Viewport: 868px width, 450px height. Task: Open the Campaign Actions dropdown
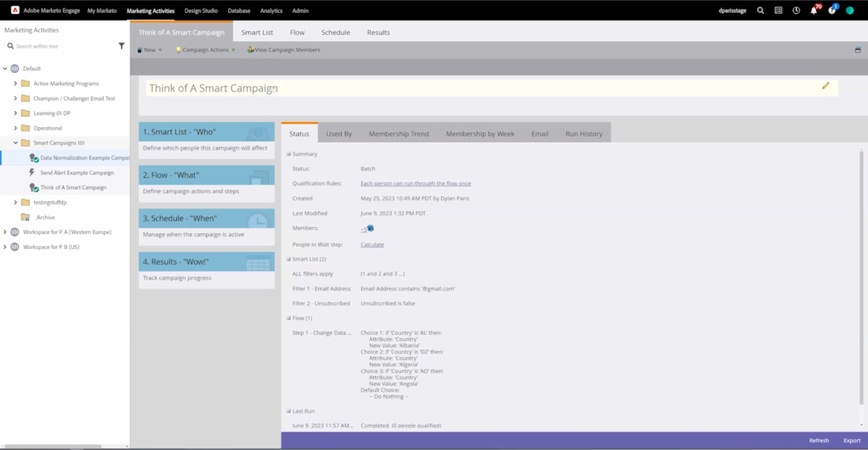pos(205,50)
